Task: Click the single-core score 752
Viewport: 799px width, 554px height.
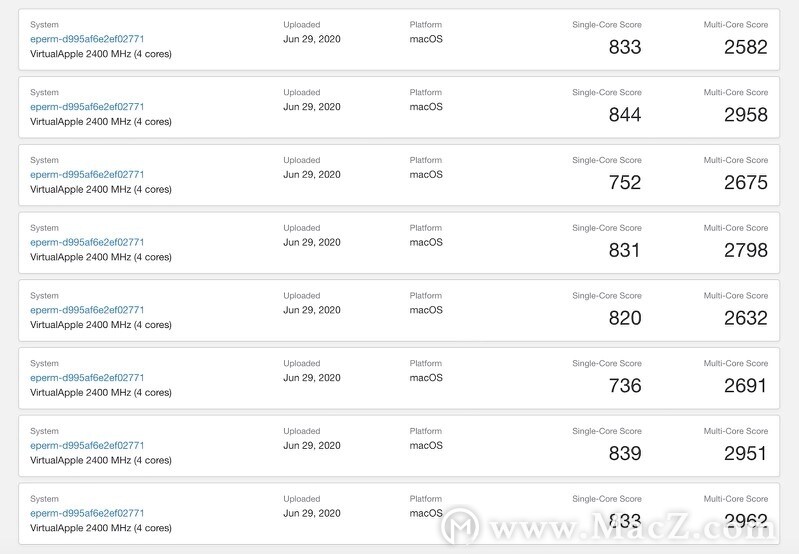Action: (625, 182)
